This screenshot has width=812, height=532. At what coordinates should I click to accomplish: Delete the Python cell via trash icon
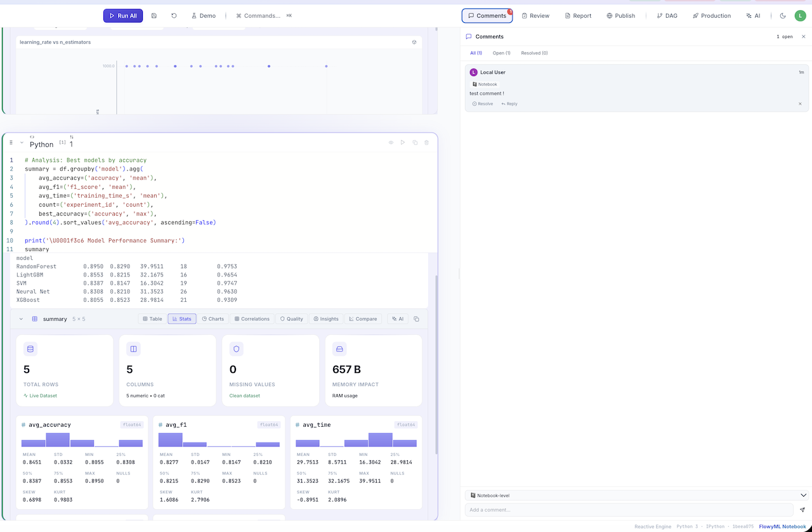pyautogui.click(x=426, y=143)
